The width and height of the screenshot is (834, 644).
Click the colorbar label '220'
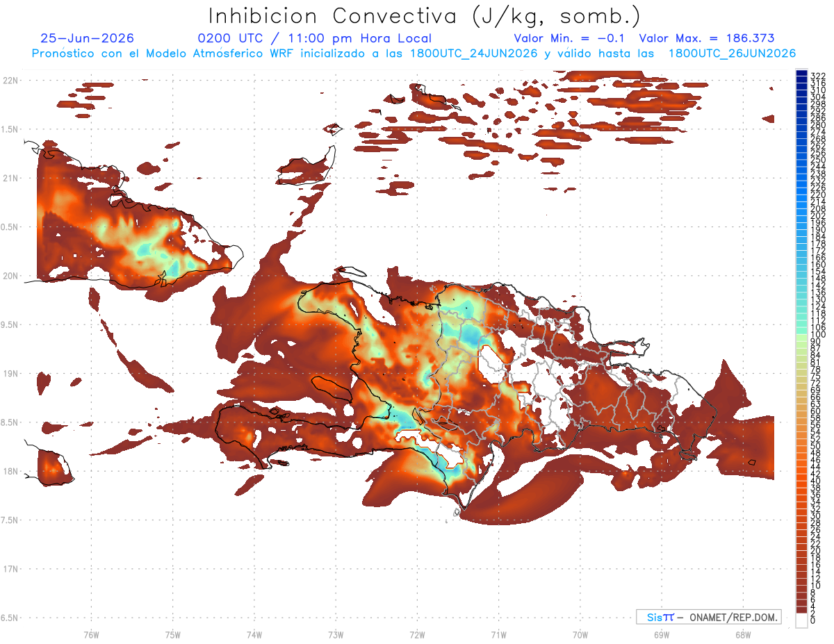click(x=817, y=195)
